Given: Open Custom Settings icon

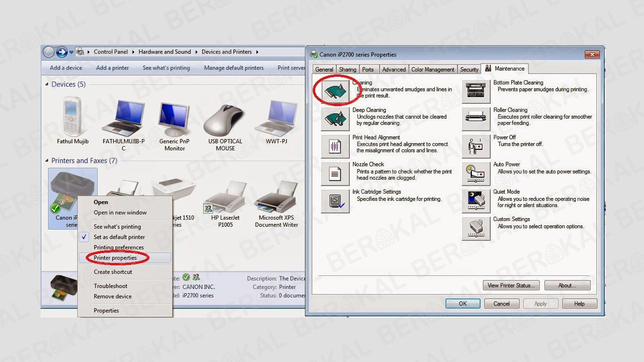Looking at the screenshot, I should click(x=476, y=228).
